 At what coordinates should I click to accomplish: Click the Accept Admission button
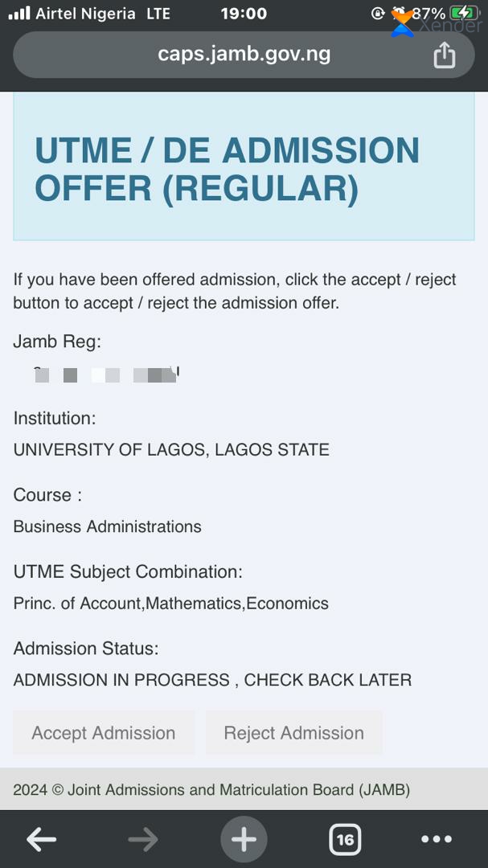coord(104,733)
